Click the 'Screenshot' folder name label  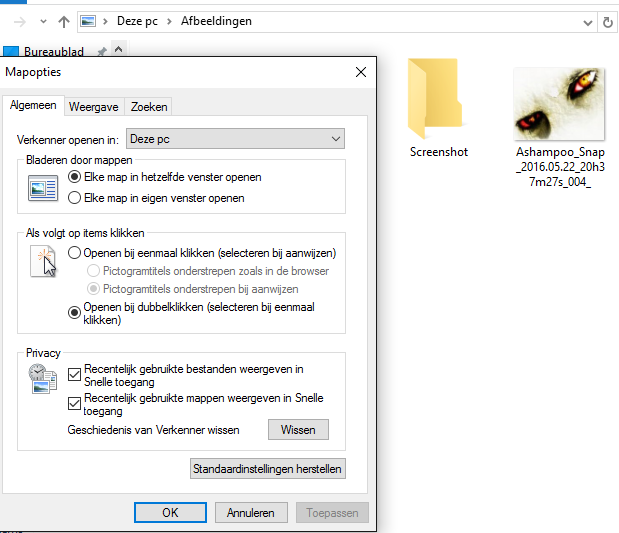(x=439, y=152)
